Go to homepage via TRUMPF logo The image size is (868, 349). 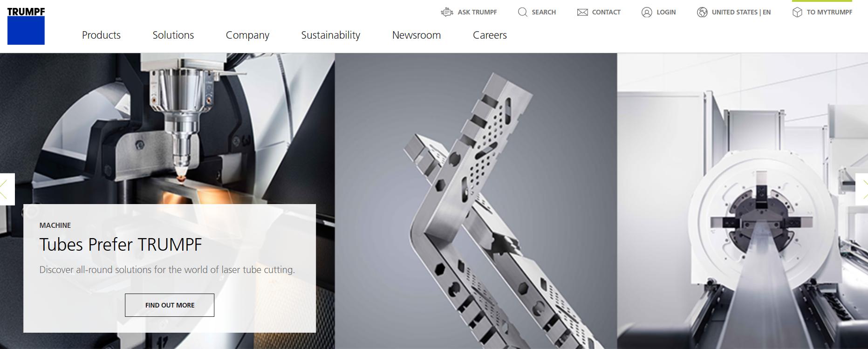pyautogui.click(x=26, y=26)
